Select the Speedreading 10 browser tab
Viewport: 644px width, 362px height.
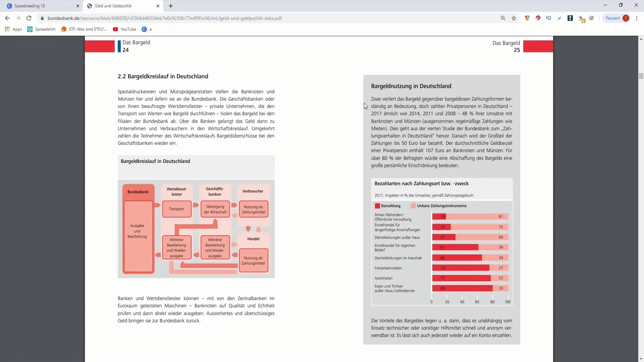click(40, 5)
